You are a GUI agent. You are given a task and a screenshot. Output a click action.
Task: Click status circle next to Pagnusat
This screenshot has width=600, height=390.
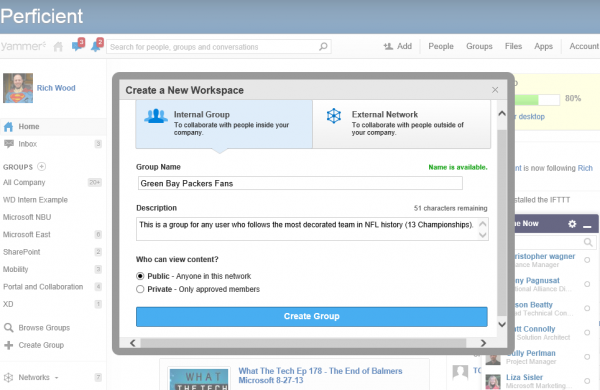pyautogui.click(x=587, y=284)
